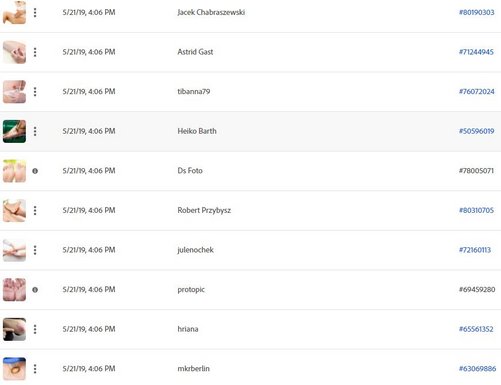The width and height of the screenshot is (501, 385).
Task: Click the info icon in protopic row
Action: 35,290
